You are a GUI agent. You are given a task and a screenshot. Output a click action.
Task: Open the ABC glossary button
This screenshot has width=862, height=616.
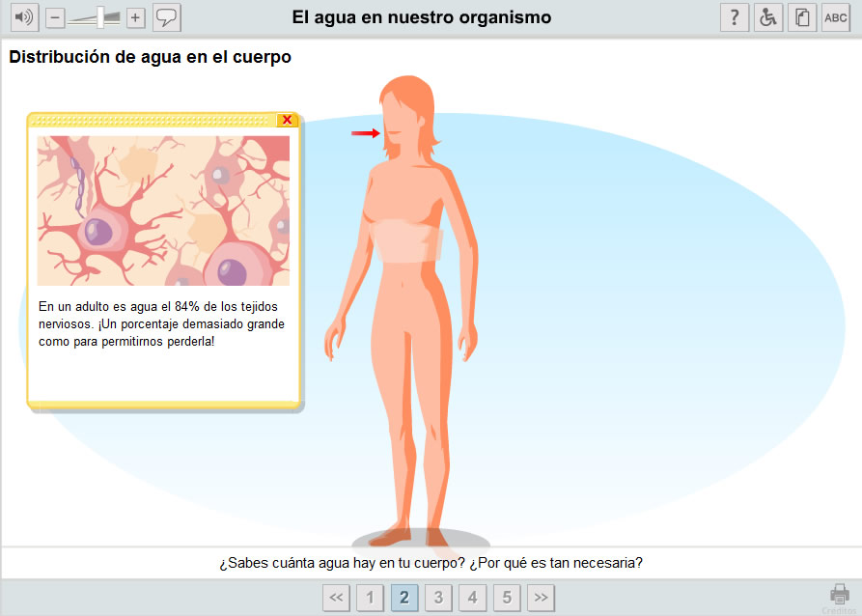(x=836, y=17)
